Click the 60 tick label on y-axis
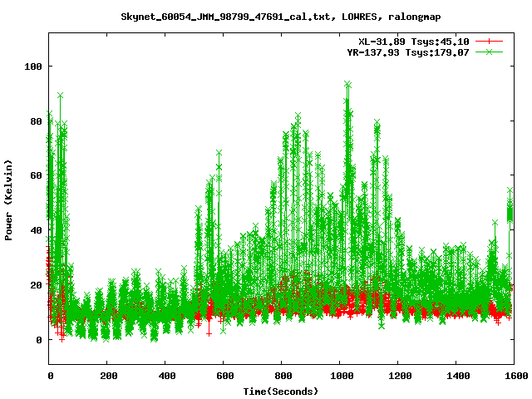Viewport: 532px width, 399px height. pos(37,175)
